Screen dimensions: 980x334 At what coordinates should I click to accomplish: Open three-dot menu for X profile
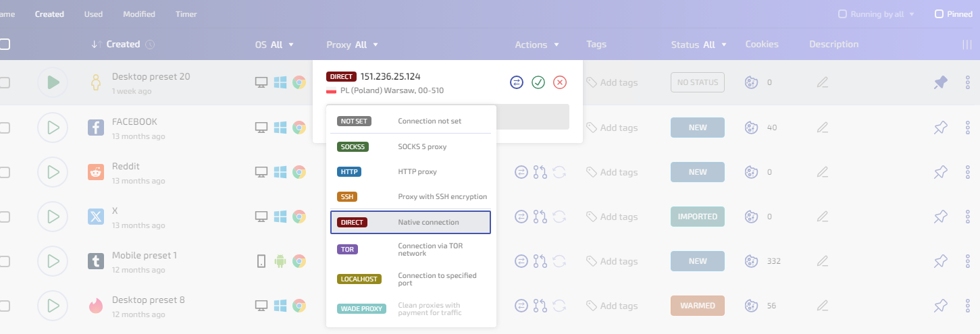click(967, 217)
